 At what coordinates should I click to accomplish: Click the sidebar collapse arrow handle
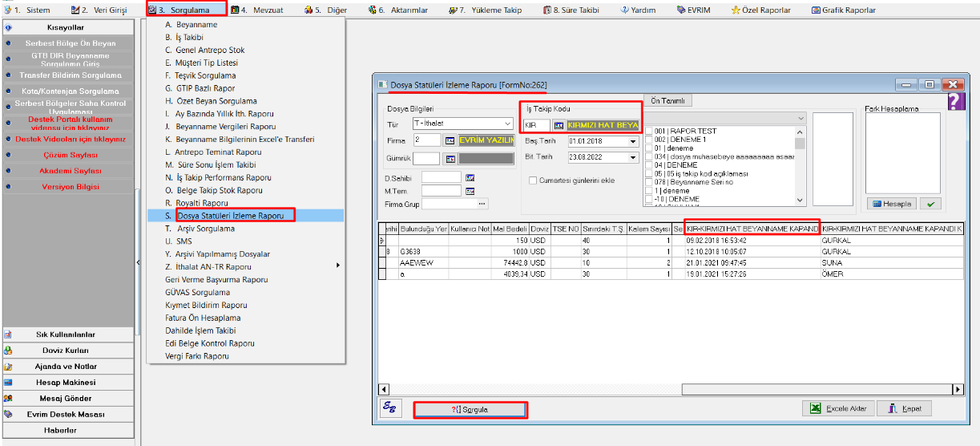point(138,262)
